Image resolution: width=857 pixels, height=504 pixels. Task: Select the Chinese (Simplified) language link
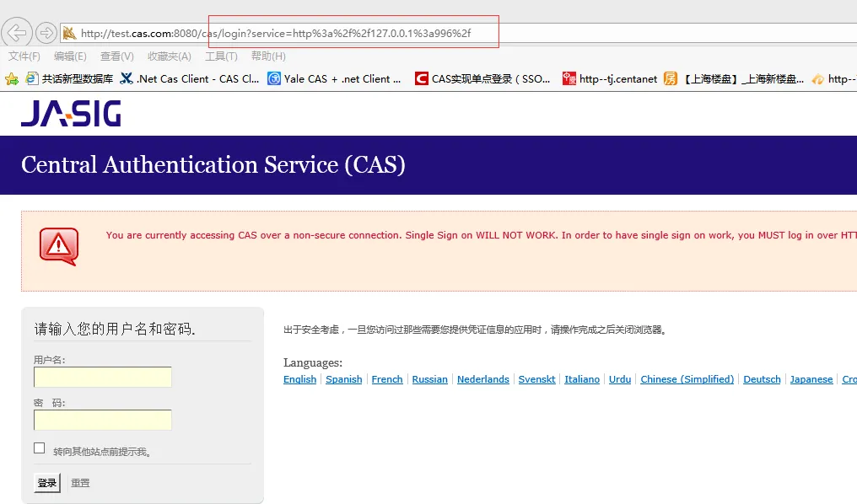(687, 379)
